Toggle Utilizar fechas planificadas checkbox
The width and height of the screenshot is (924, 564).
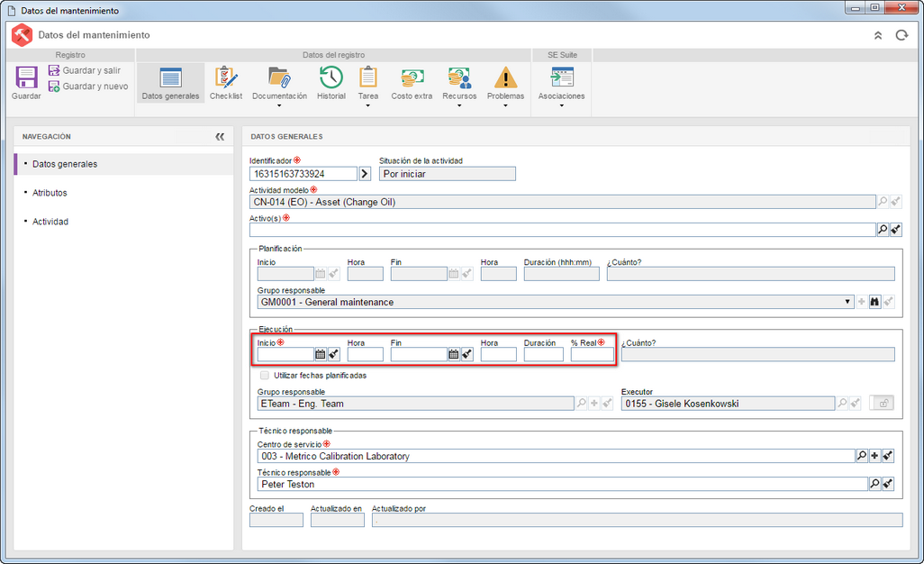pyautogui.click(x=265, y=376)
